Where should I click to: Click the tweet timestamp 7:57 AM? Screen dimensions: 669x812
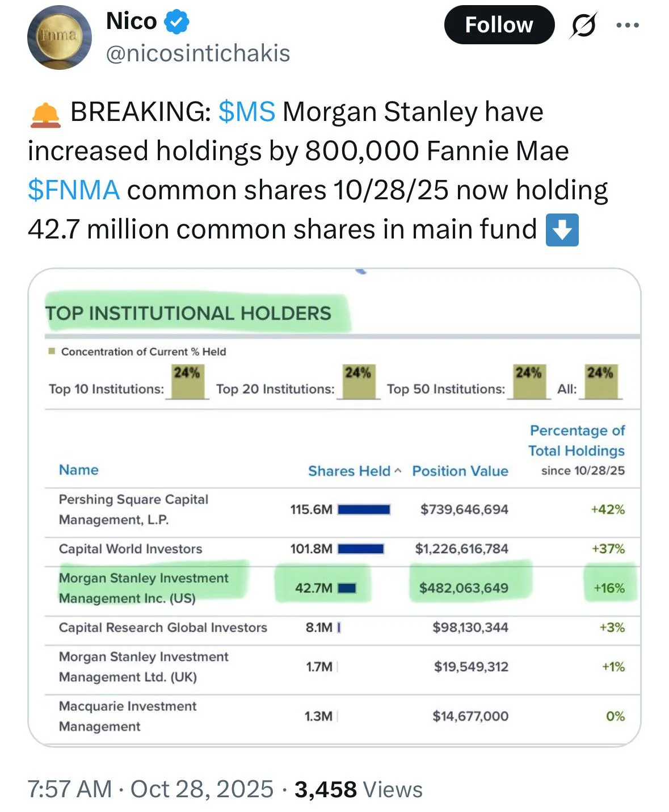(70, 789)
